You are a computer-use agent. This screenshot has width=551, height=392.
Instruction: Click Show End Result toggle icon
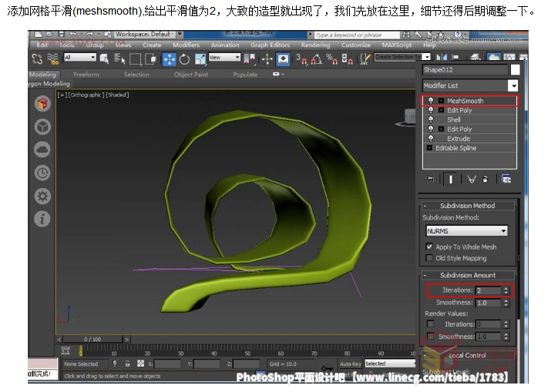450,179
